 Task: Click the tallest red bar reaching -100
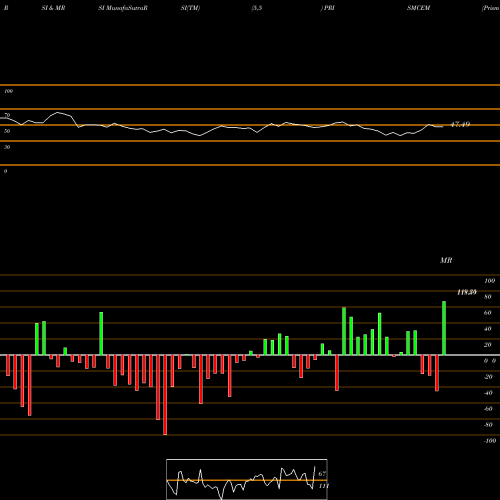click(165, 395)
